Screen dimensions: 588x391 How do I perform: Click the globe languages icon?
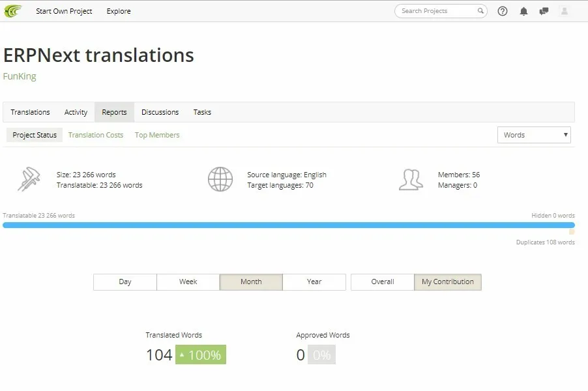[220, 179]
